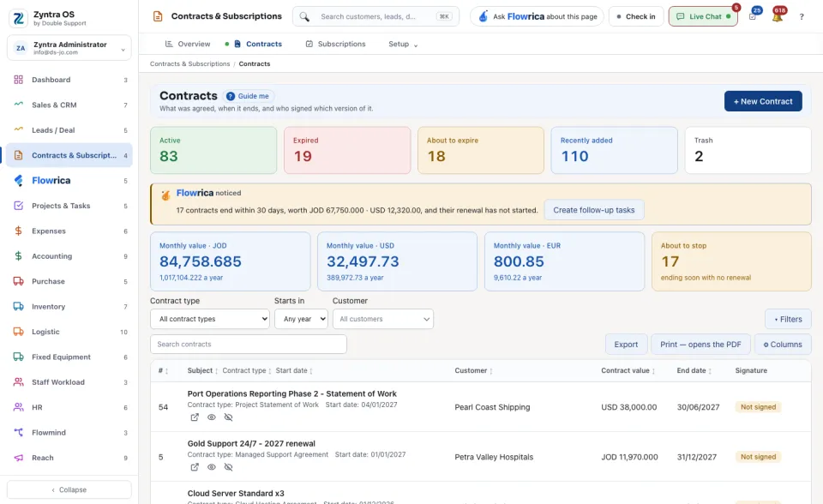Open Leads / Deal in the sidebar
This screenshot has width=823, height=504.
coord(69,130)
